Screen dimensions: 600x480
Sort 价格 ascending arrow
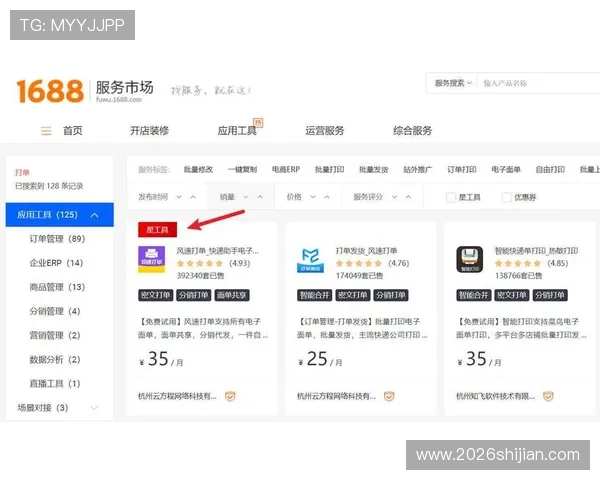(327, 197)
